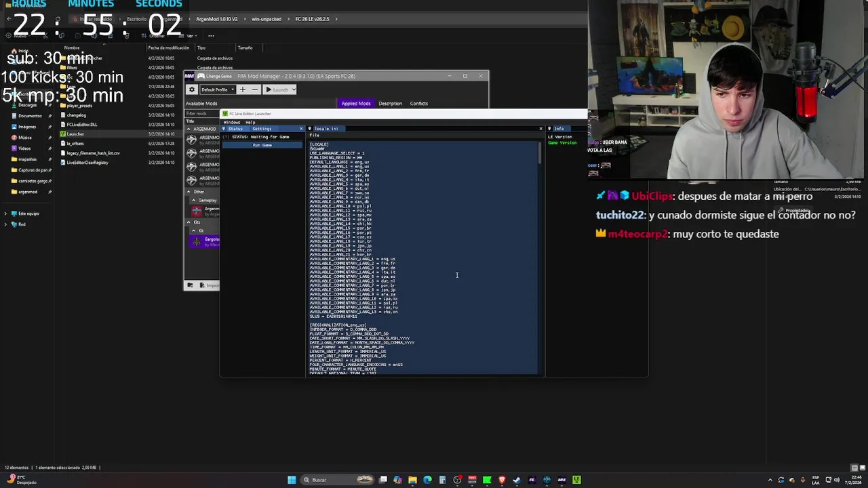Select the Info tab
Screen dimensions: 868x488
point(559,129)
